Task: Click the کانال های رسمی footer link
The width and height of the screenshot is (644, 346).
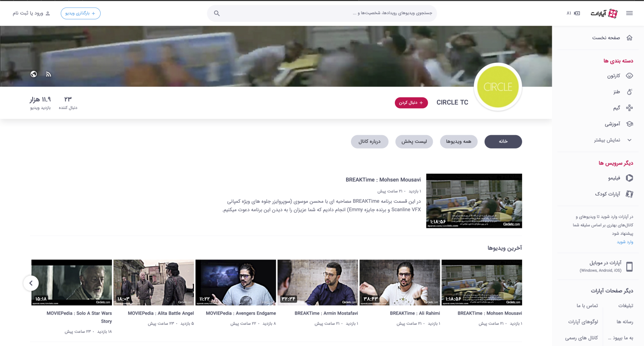Action: pos(582,338)
